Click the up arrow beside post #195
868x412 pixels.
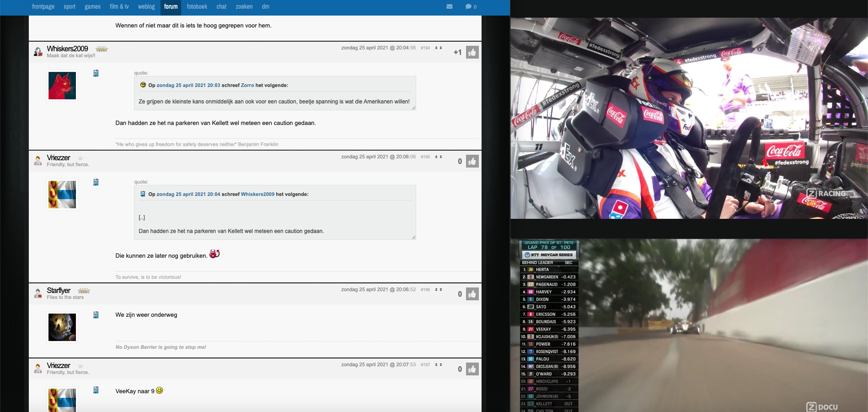(x=436, y=157)
